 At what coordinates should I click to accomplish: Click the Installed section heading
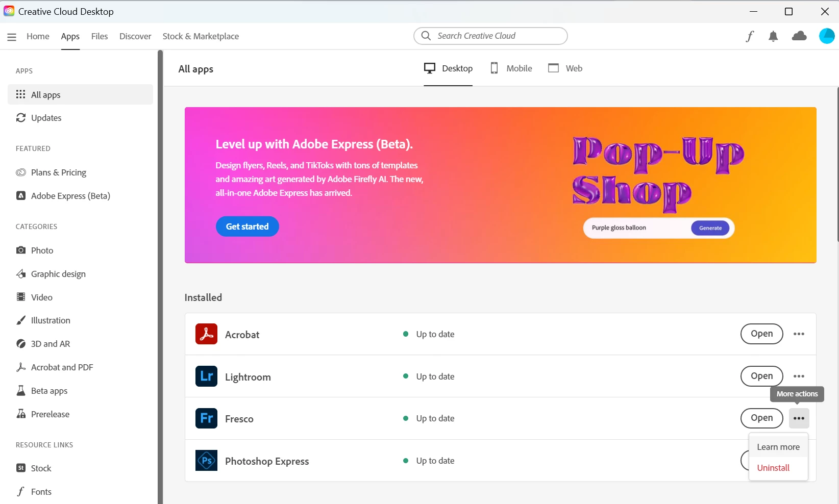203,297
